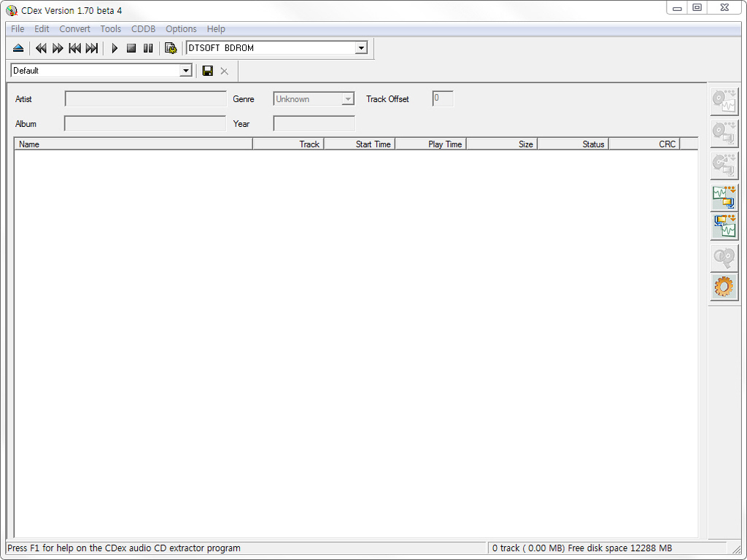Open the File menu
This screenshot has height=560, width=747.
(18, 29)
